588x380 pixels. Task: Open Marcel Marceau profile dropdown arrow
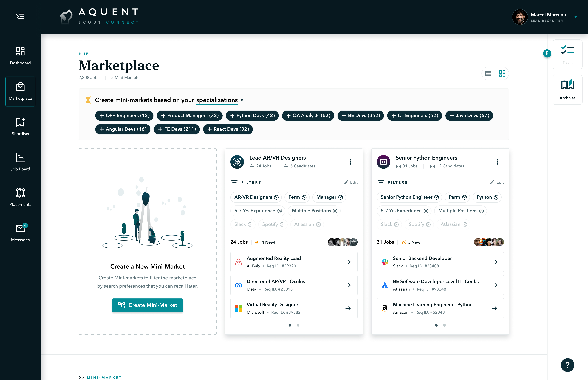(x=575, y=17)
